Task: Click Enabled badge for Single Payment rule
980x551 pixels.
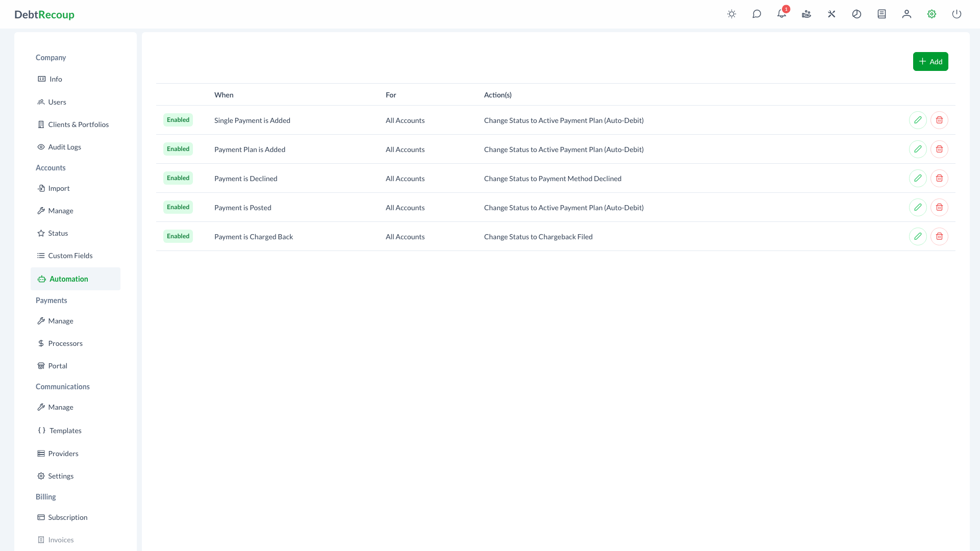Action: point(178,120)
